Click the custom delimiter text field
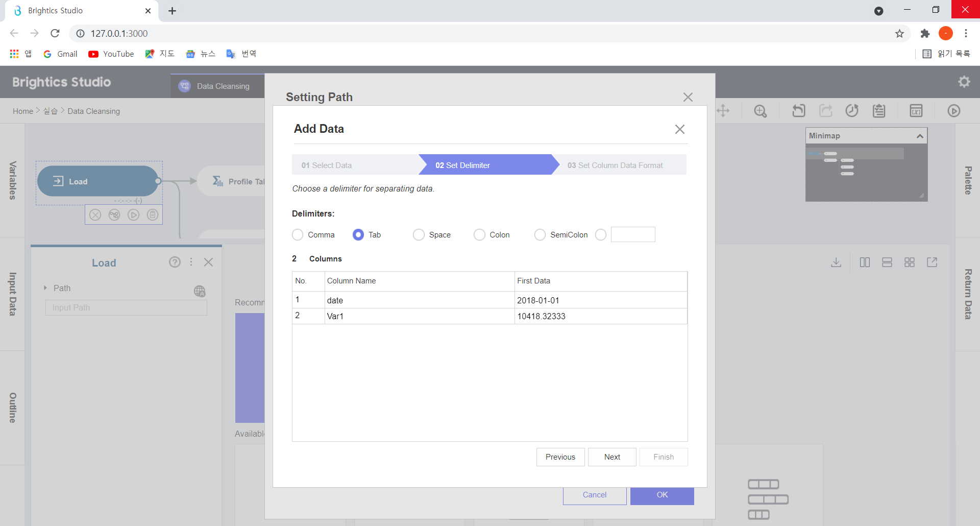Image resolution: width=980 pixels, height=526 pixels. coord(633,234)
